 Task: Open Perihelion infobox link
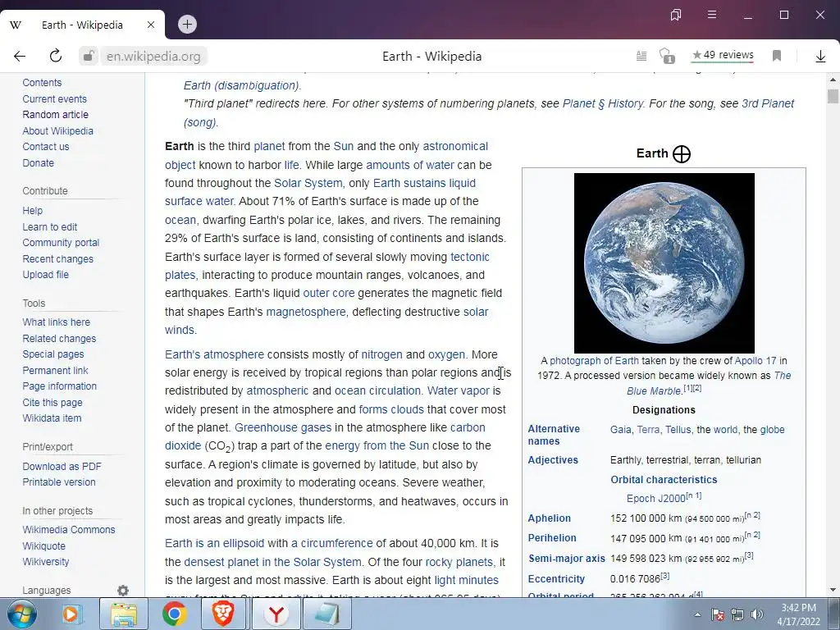(x=552, y=538)
